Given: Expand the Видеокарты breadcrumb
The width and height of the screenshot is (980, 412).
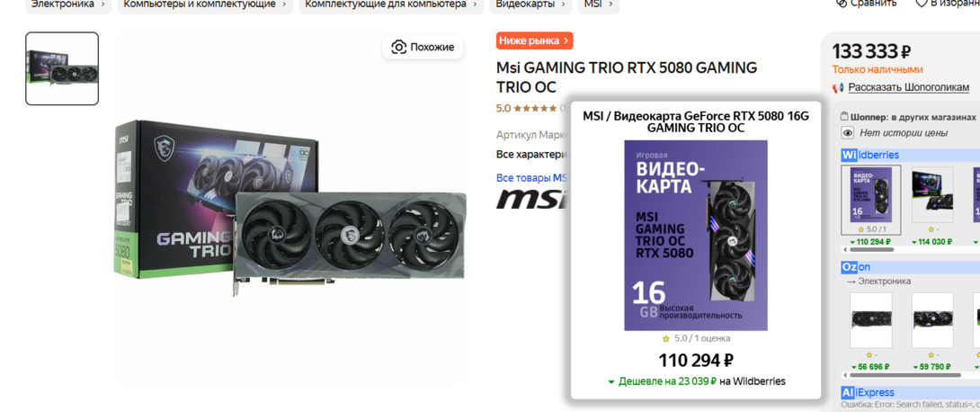Looking at the screenshot, I should click(562, 4).
